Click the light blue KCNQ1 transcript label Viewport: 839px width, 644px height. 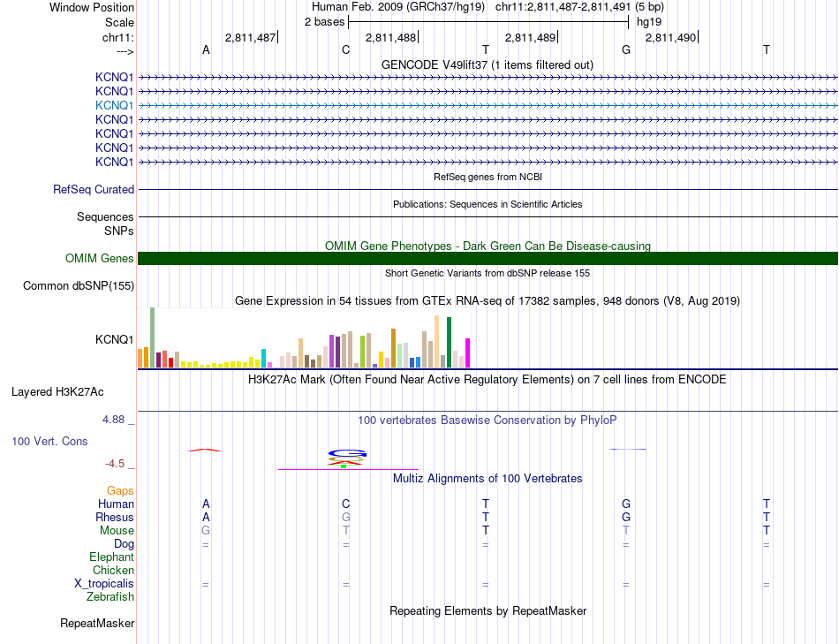pyautogui.click(x=114, y=105)
